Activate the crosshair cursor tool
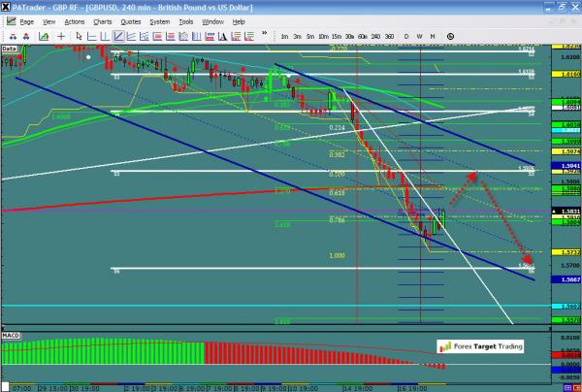582x392 pixels. coord(61,36)
